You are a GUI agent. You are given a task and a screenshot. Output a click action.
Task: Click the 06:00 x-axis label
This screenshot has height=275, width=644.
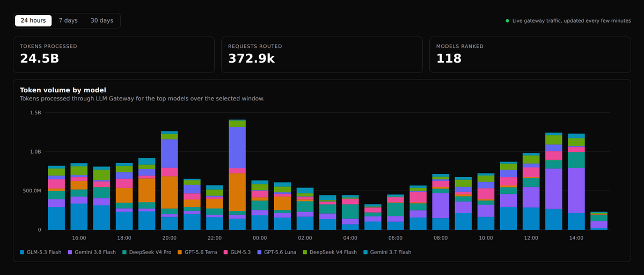pos(396,238)
